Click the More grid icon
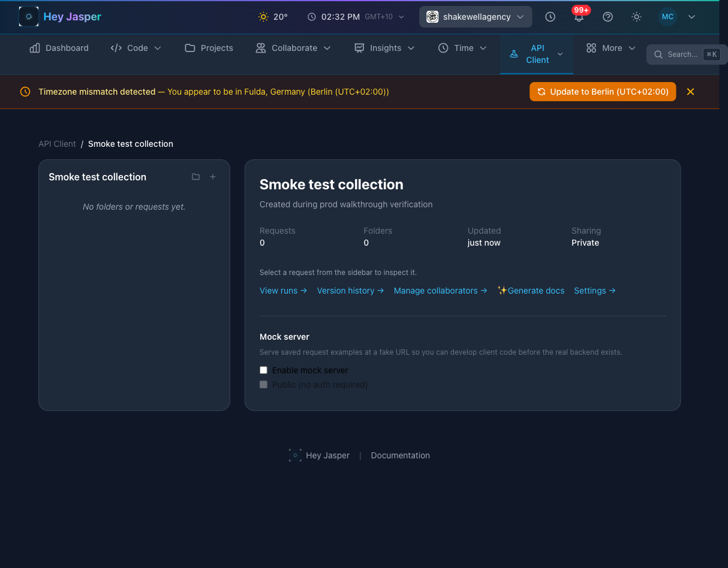The width and height of the screenshot is (728, 568). (x=591, y=48)
